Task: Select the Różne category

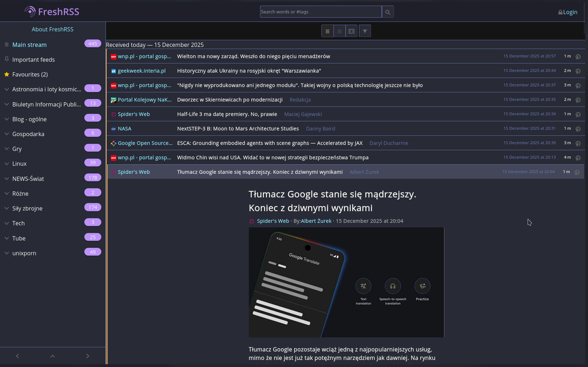Action: (x=20, y=194)
